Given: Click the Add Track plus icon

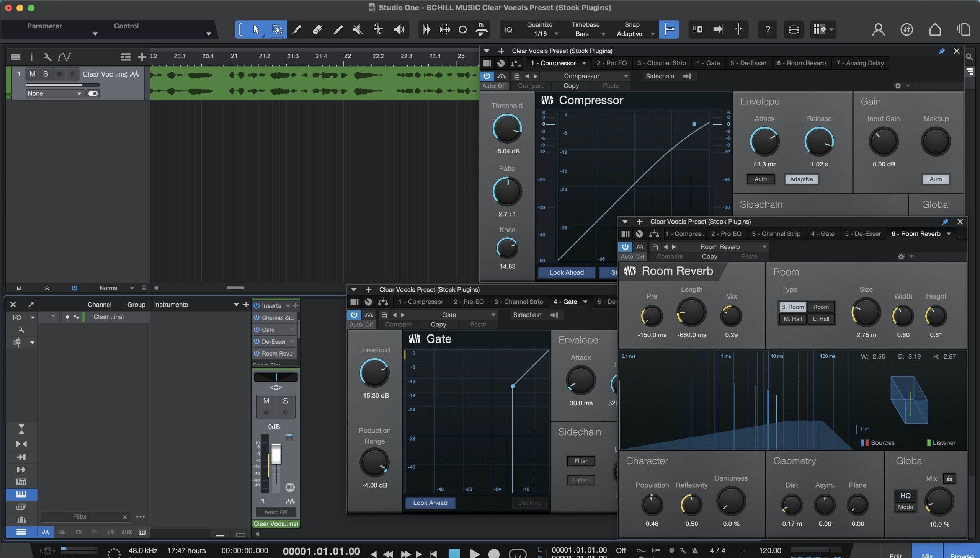Looking at the screenshot, I should coord(142,57).
